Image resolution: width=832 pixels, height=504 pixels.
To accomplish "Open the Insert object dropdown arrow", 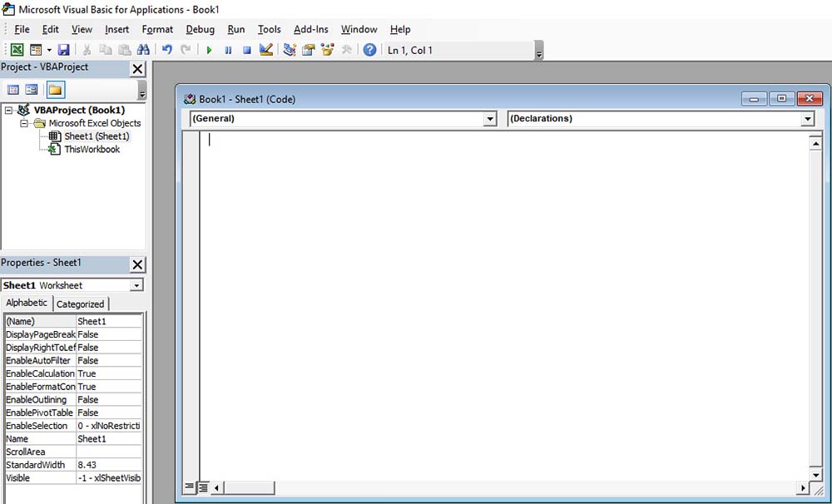I will (49, 50).
